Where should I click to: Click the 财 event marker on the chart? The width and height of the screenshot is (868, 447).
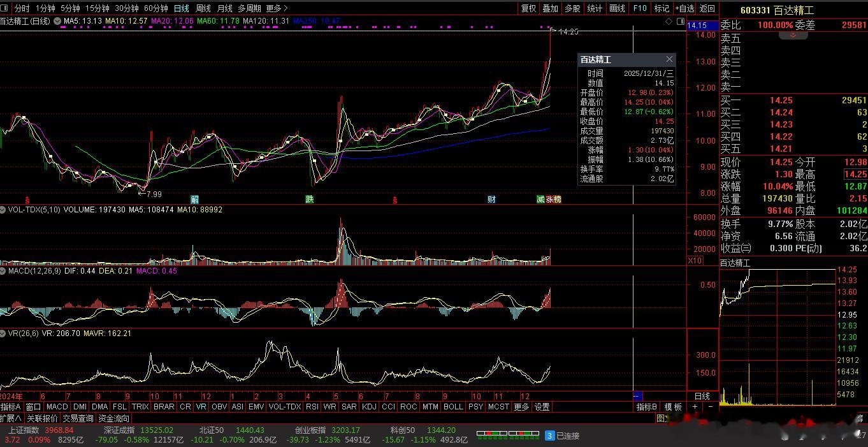[x=491, y=200]
